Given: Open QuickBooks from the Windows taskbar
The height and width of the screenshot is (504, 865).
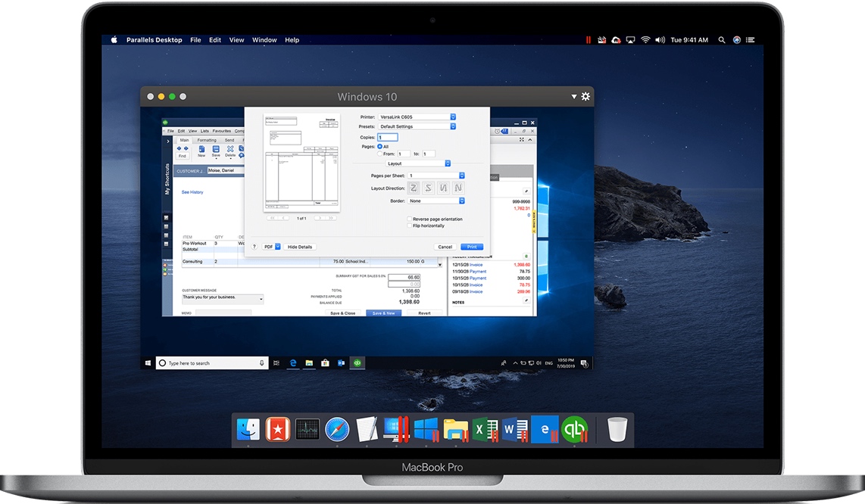Looking at the screenshot, I should pos(357,362).
